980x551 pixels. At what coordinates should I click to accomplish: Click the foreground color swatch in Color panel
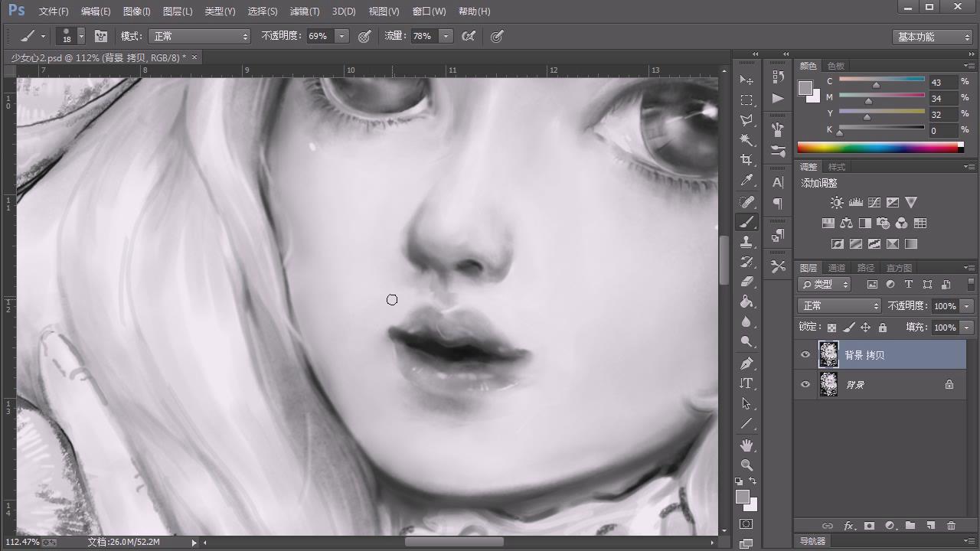click(x=805, y=88)
